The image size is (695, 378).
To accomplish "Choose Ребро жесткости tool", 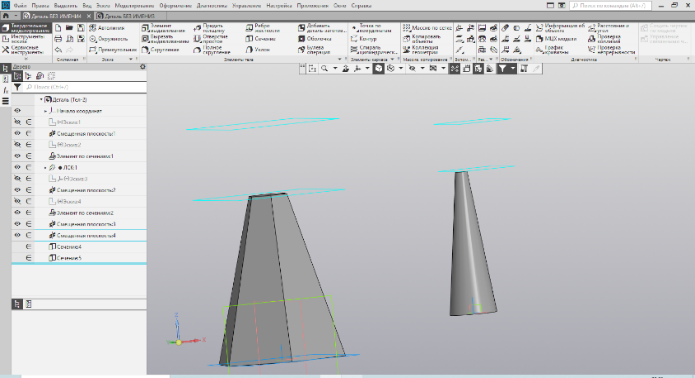I will pyautogui.click(x=263, y=28).
